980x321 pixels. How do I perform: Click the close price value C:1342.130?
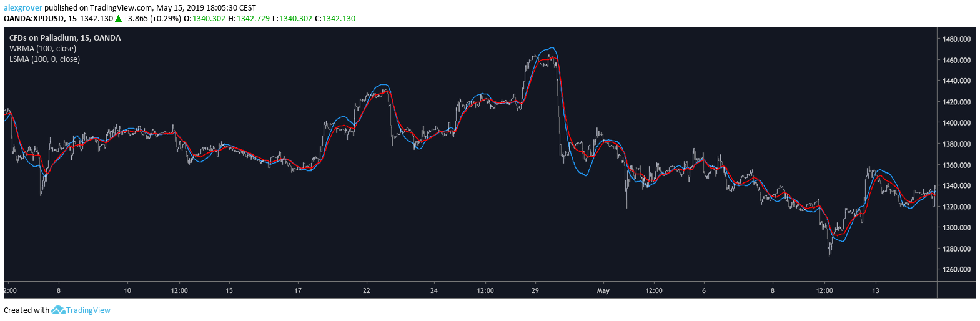[335, 19]
